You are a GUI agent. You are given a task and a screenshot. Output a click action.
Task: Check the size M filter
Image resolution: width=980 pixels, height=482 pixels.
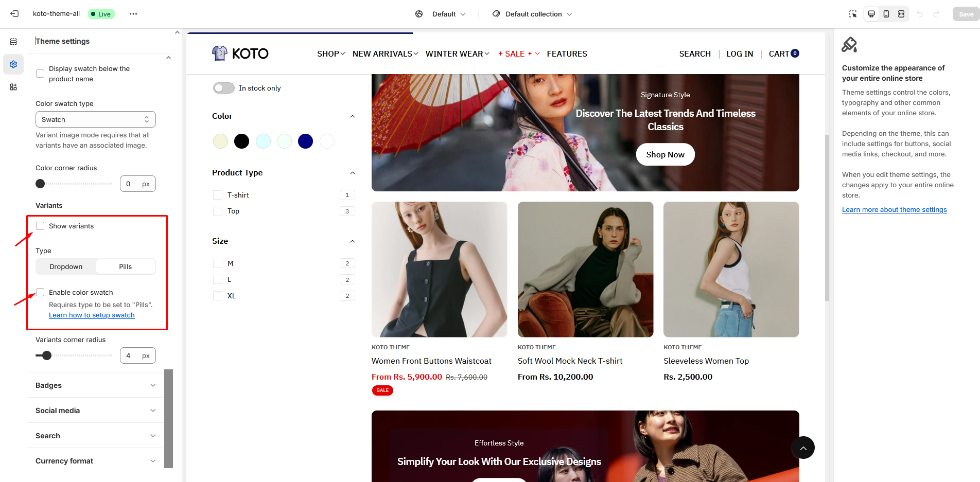[x=218, y=263]
